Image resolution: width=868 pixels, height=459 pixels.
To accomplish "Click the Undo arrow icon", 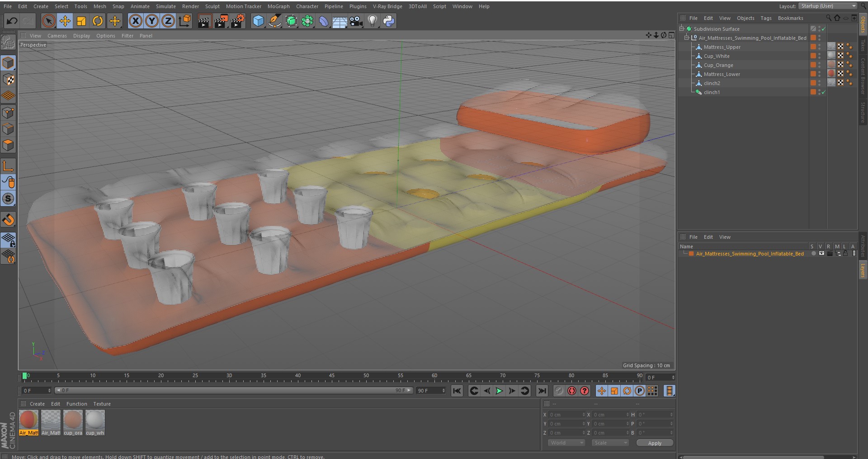I will pos(12,21).
